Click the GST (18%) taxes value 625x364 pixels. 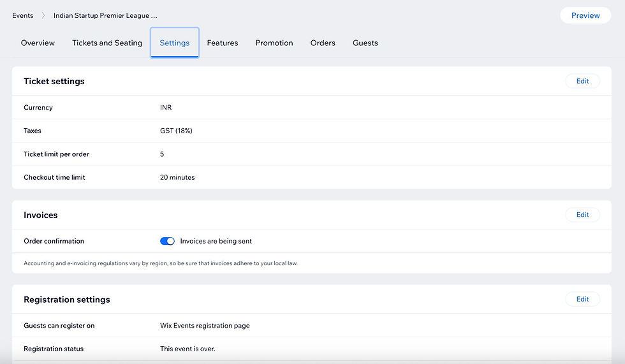tap(176, 131)
